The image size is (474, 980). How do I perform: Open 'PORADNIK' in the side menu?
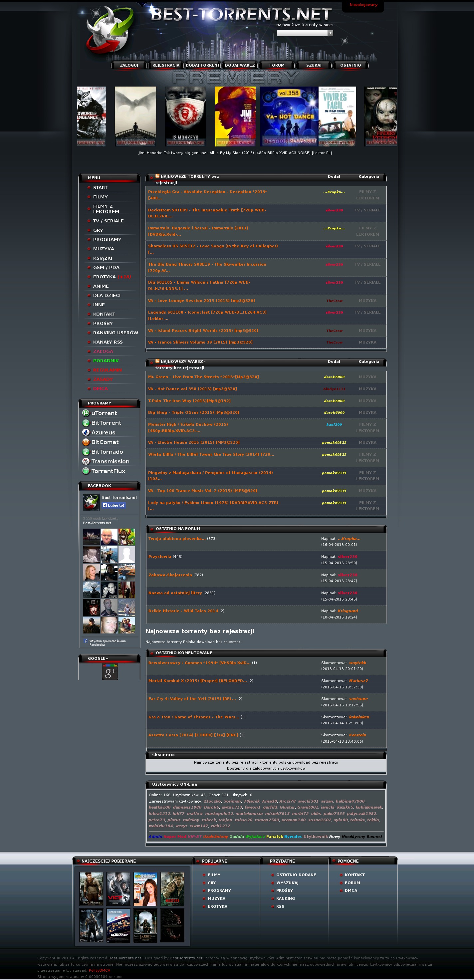tap(106, 361)
